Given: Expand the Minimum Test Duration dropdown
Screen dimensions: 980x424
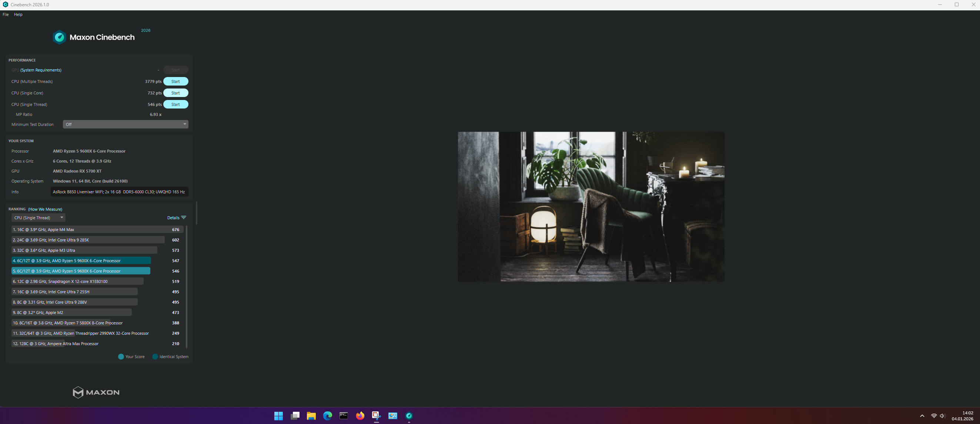Looking at the screenshot, I should 126,124.
